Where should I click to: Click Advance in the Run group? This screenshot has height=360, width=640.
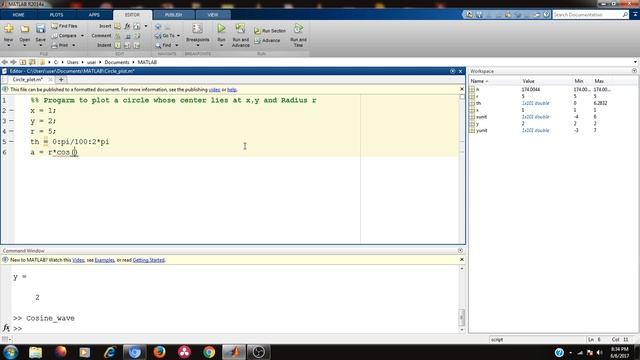267,41
